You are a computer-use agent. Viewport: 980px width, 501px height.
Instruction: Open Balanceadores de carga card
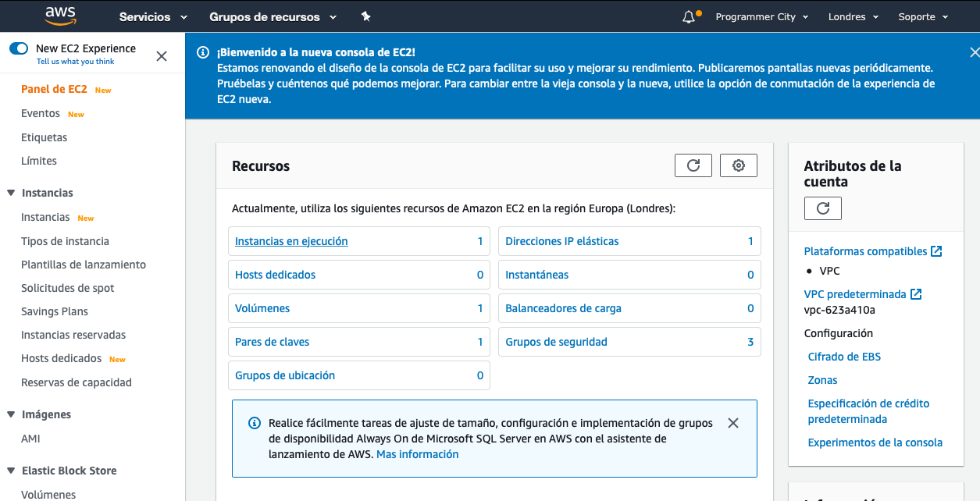pos(629,308)
